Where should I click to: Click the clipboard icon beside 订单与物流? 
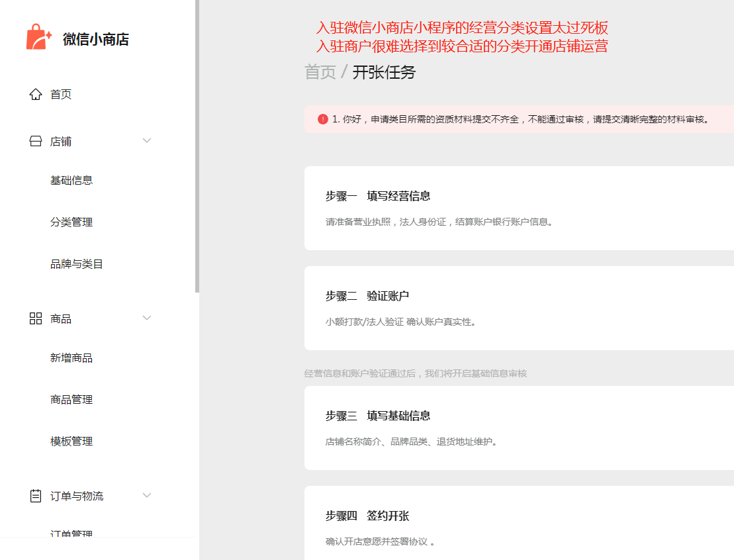36,496
